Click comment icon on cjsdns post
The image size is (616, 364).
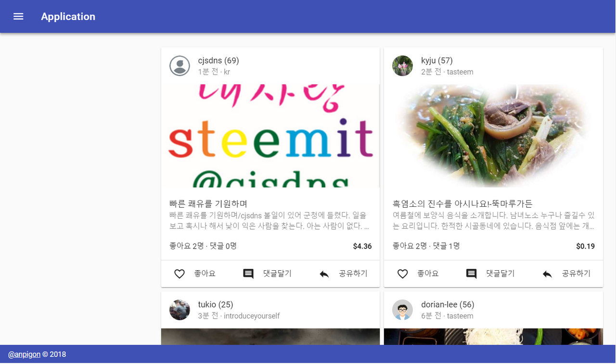(248, 274)
